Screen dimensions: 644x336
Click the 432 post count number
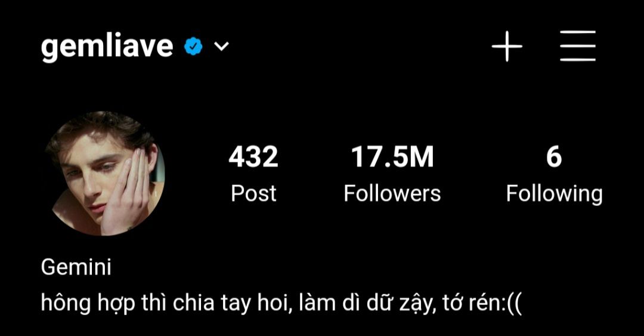pos(253,157)
